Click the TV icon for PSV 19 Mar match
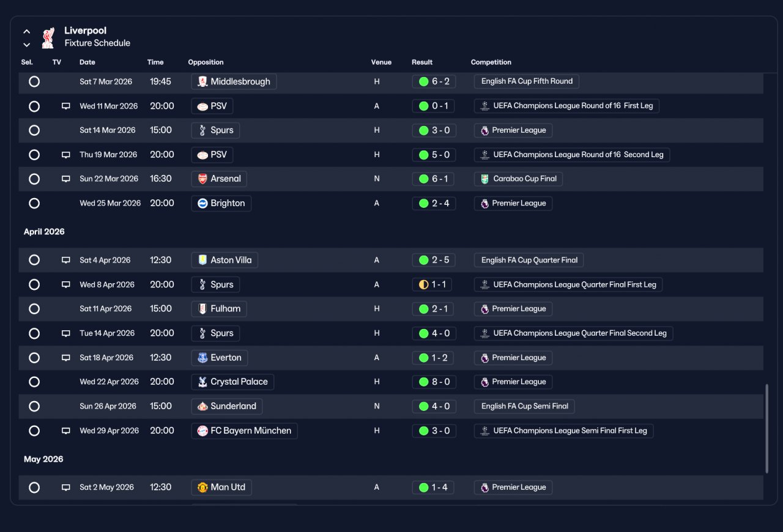Screen dimensions: 783x532 pyautogui.click(x=66, y=155)
